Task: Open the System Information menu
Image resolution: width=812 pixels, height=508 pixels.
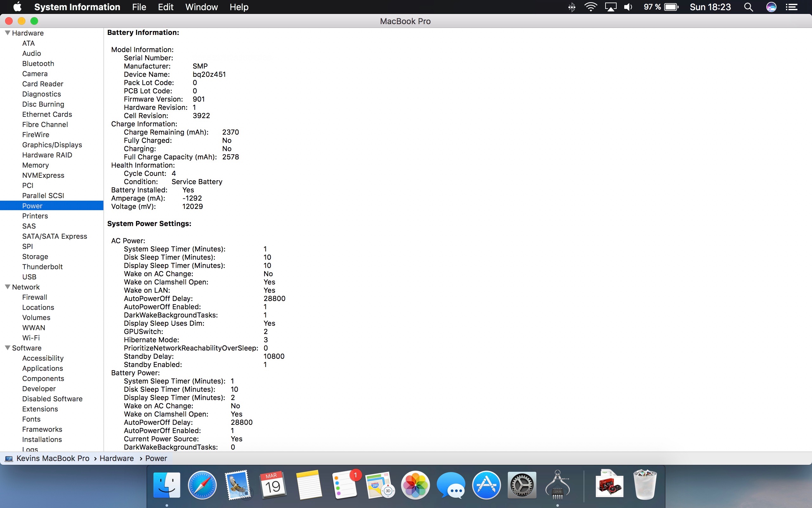Action: (x=77, y=7)
